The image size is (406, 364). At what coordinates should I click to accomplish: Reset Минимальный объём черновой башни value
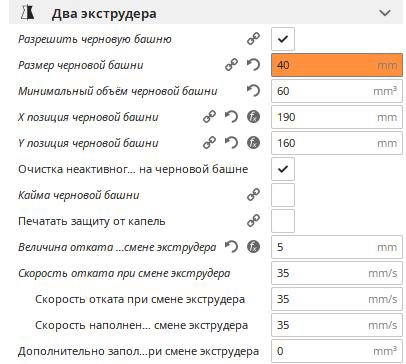253,91
